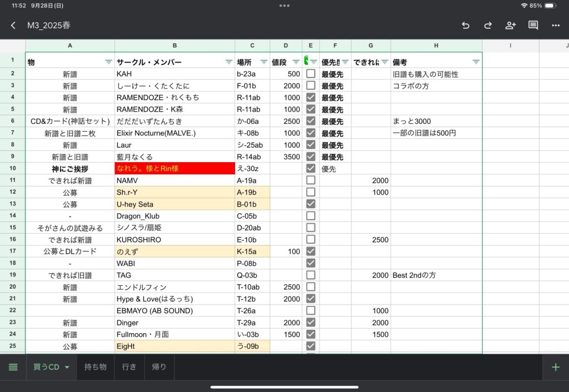
Task: Redo the last undone action
Action: pos(488,26)
